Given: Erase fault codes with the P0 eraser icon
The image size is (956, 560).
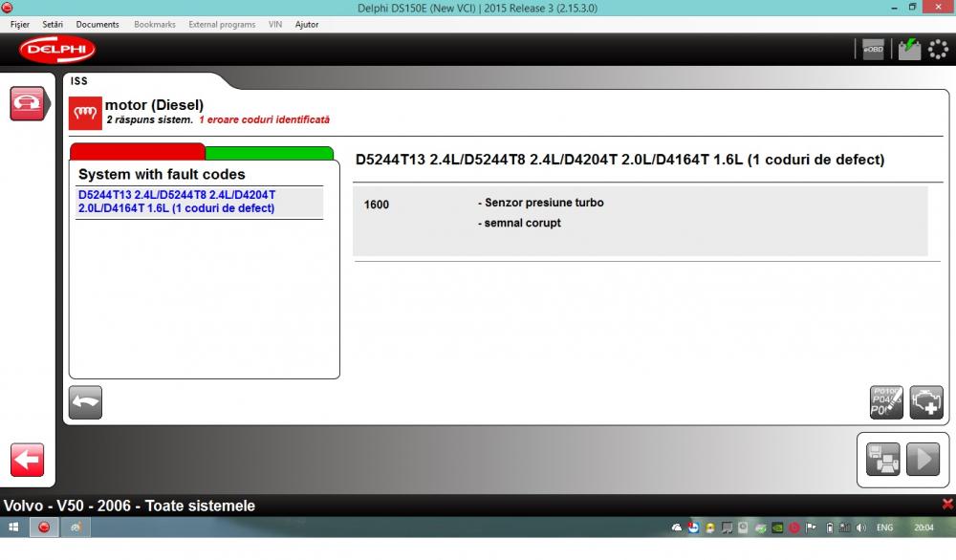Looking at the screenshot, I should [886, 402].
